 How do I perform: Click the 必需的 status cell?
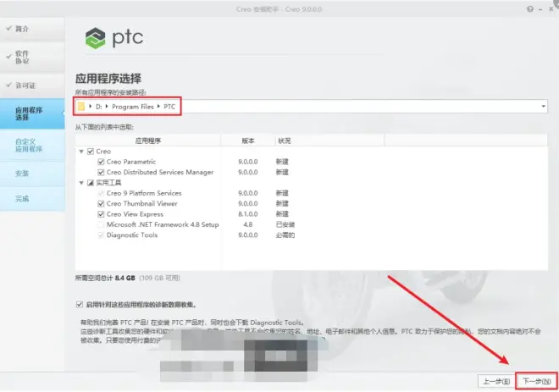pos(285,235)
